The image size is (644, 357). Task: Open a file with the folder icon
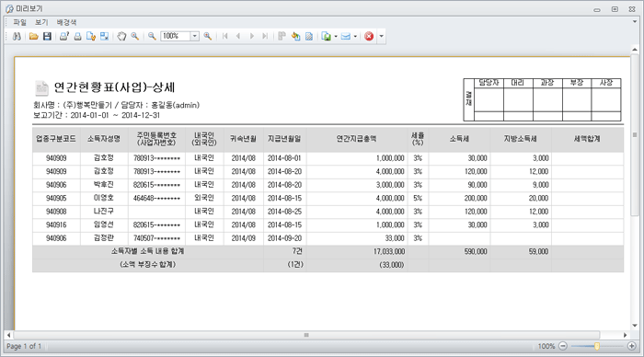tap(34, 36)
